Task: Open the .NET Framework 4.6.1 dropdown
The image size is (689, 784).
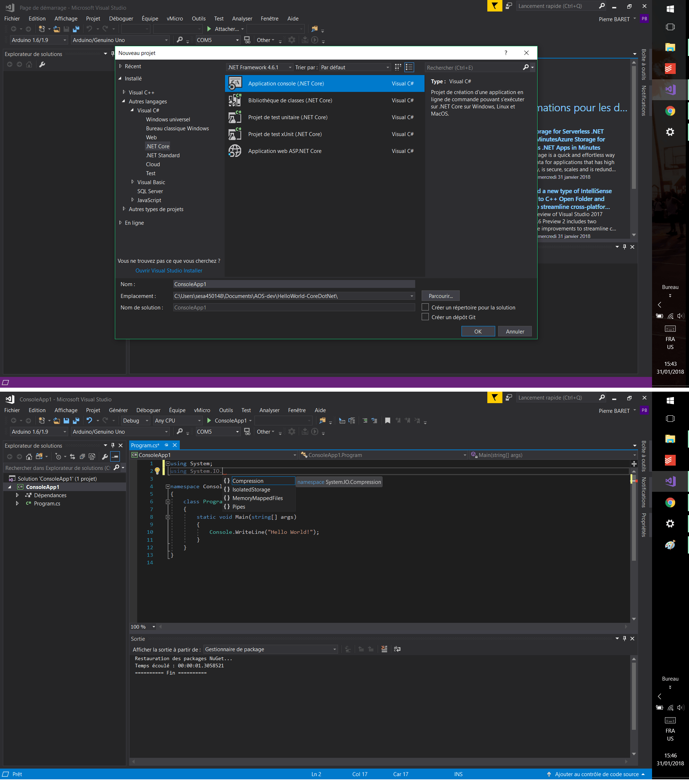Action: [260, 67]
